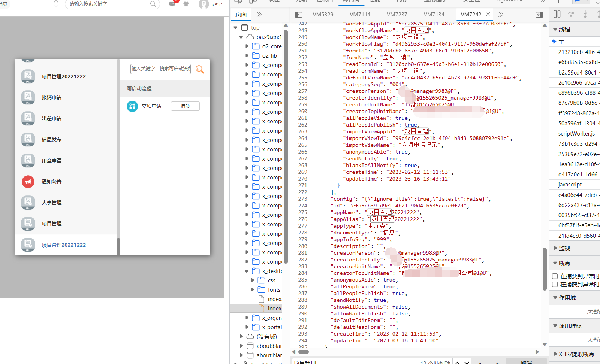Toggle the debugger sidebar panel icon

coord(539,15)
